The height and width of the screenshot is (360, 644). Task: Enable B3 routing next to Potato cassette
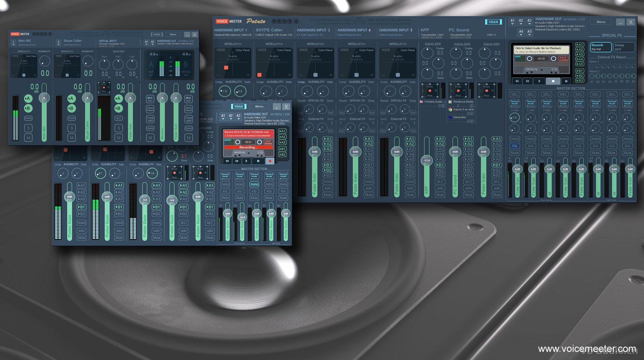[580, 80]
